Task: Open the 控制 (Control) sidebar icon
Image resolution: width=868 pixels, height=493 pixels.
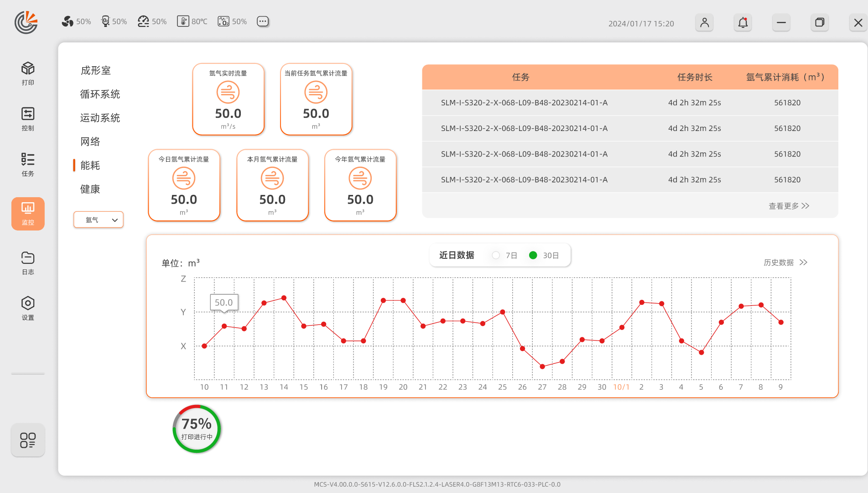Action: click(28, 119)
